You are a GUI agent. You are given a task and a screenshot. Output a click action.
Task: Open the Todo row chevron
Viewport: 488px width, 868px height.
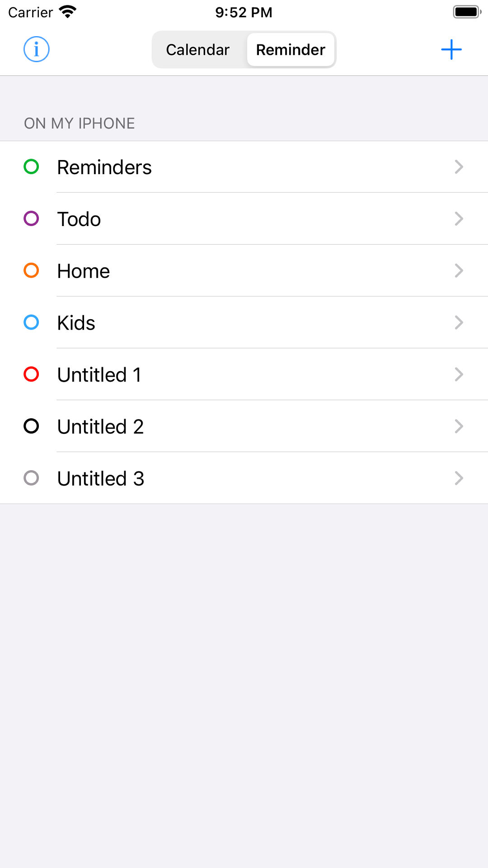point(459,219)
